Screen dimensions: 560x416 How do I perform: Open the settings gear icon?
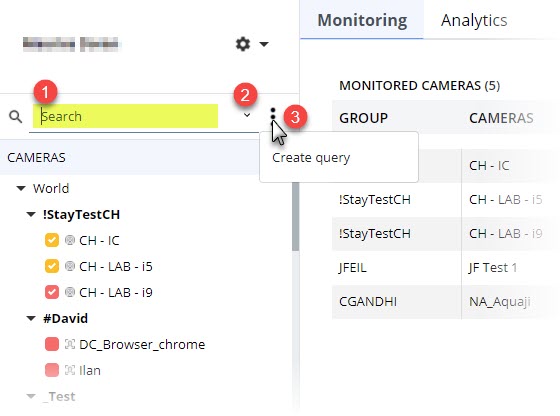[x=243, y=44]
